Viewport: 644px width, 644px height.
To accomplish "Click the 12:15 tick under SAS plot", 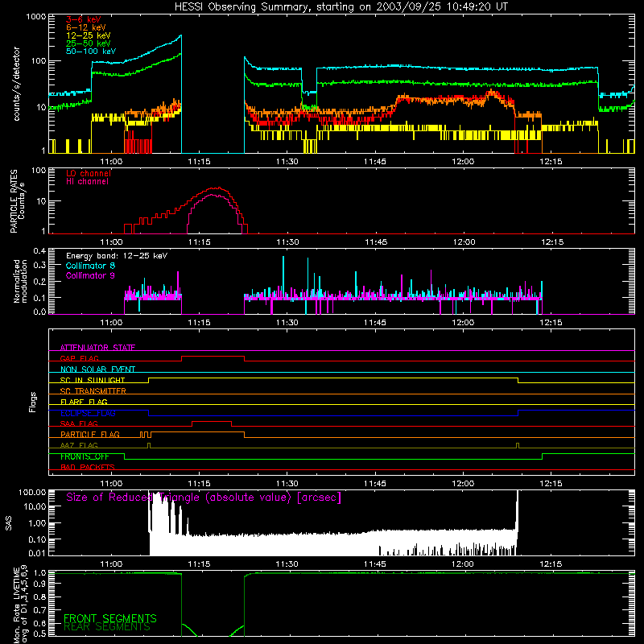I will [x=551, y=564].
